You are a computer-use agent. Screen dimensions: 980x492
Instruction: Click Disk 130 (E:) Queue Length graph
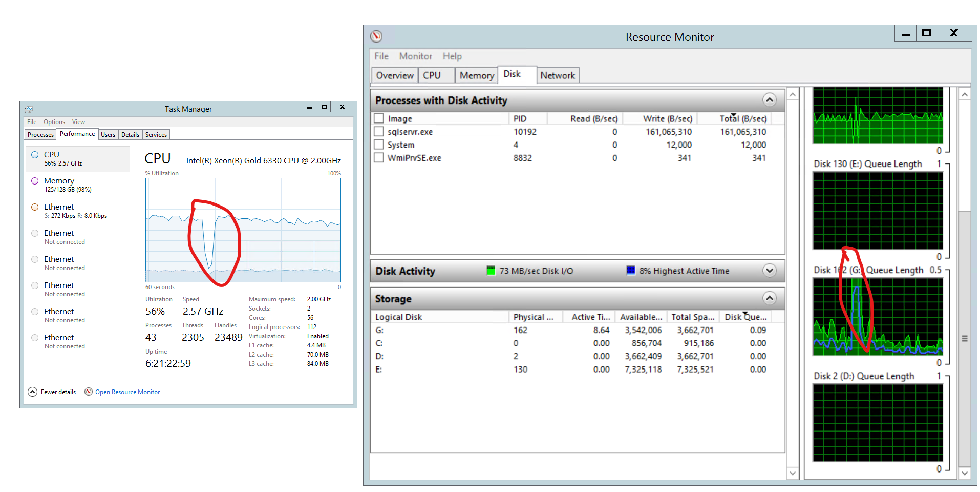click(878, 211)
